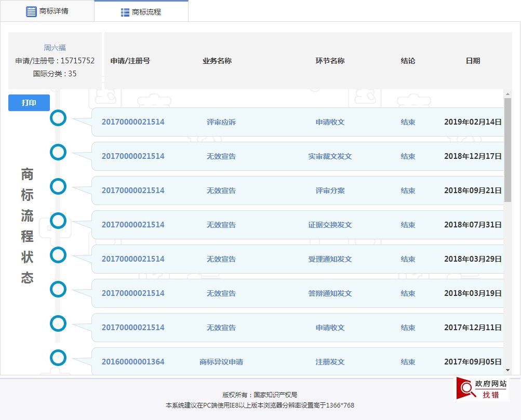Click the 商标流程 tab list icon
The height and width of the screenshot is (420, 521).
[125, 12]
